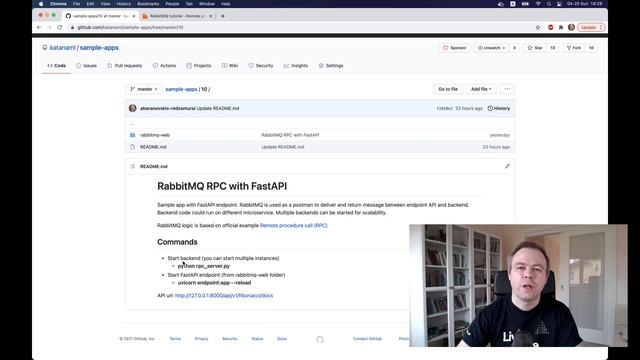Reload the GitHub page
640x360 pixels.
60,27
